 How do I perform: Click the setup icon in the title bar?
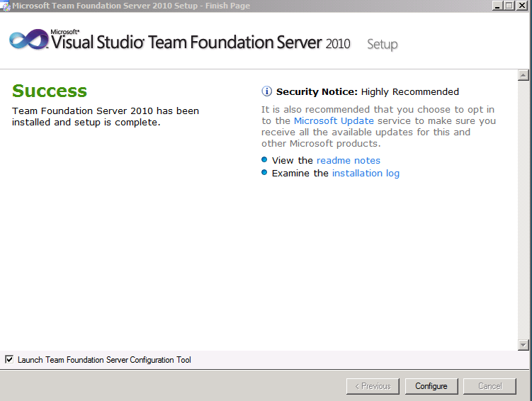point(6,6)
